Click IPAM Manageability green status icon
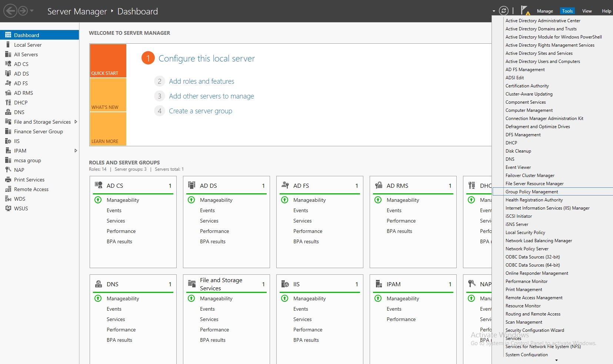613x364 pixels. pyautogui.click(x=378, y=298)
